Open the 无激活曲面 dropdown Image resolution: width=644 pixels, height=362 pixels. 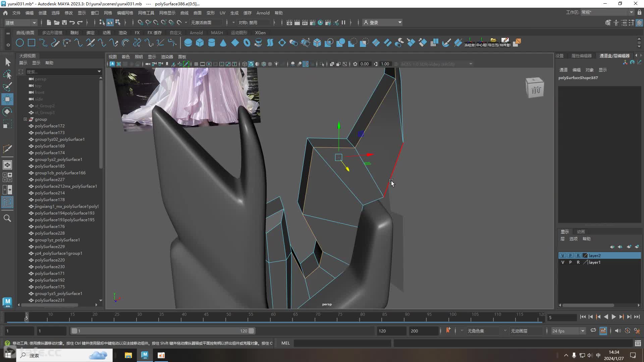[206, 22]
